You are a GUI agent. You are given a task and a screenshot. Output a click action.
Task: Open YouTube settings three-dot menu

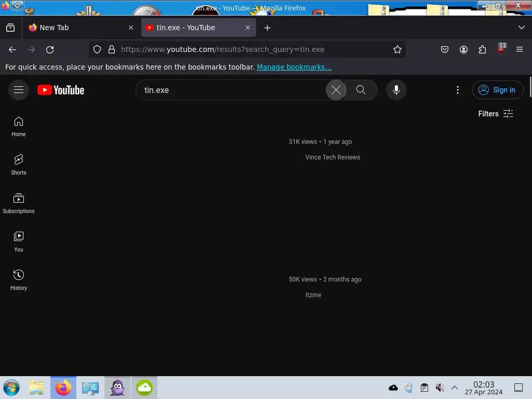coord(458,90)
